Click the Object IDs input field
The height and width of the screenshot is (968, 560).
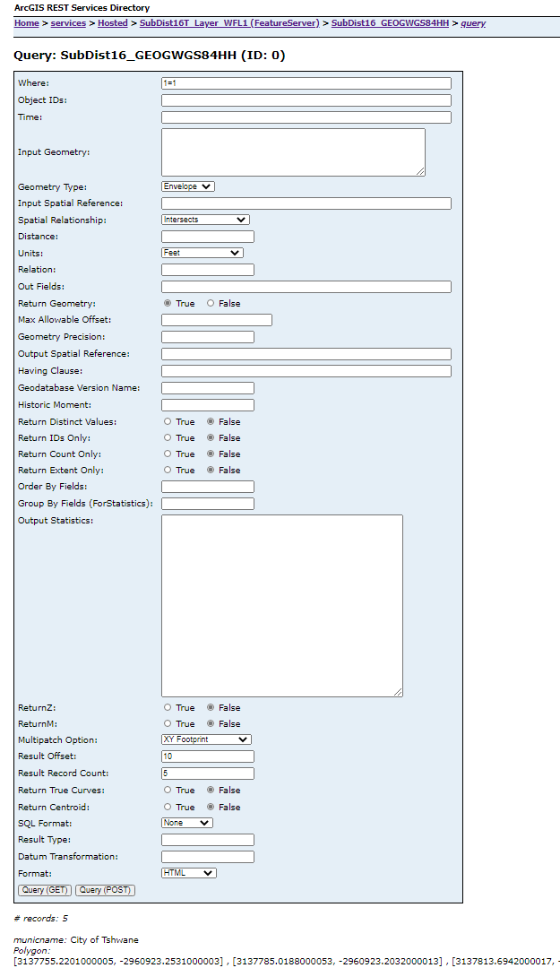pyautogui.click(x=306, y=100)
